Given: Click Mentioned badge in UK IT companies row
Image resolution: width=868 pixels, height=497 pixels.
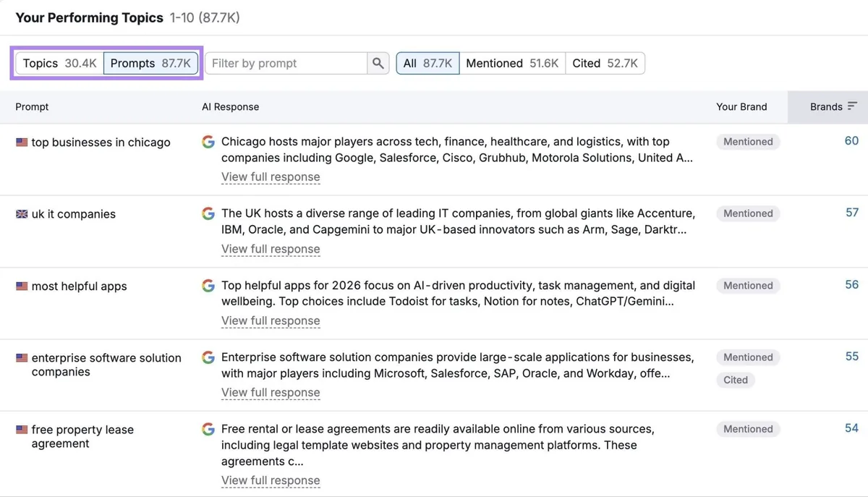Looking at the screenshot, I should [748, 213].
